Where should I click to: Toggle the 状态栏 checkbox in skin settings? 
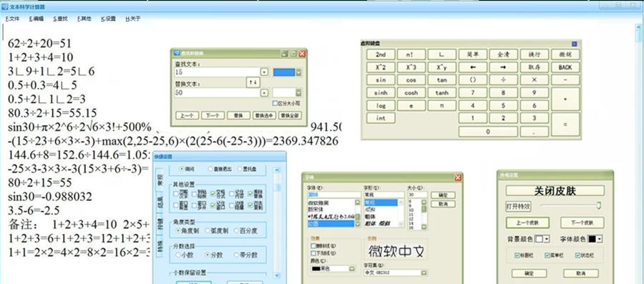pos(577,255)
